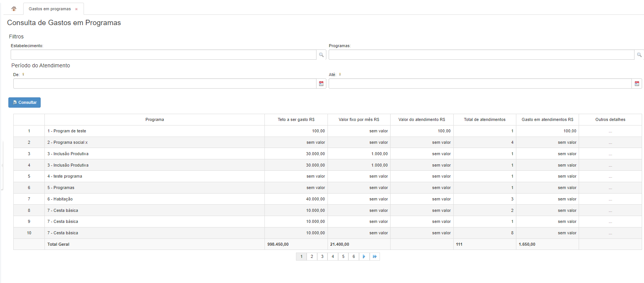644x283 pixels.
Task: Open details for row 8 Cesta básica
Action: point(611,211)
